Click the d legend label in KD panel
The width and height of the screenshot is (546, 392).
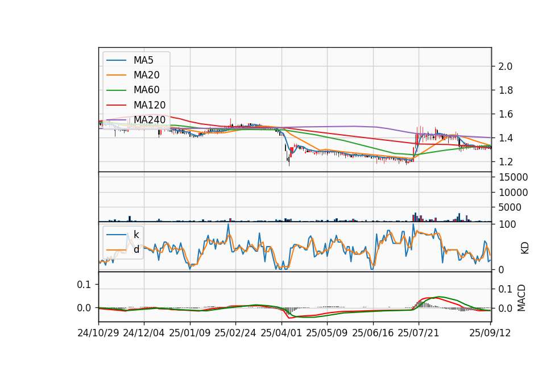click(136, 249)
